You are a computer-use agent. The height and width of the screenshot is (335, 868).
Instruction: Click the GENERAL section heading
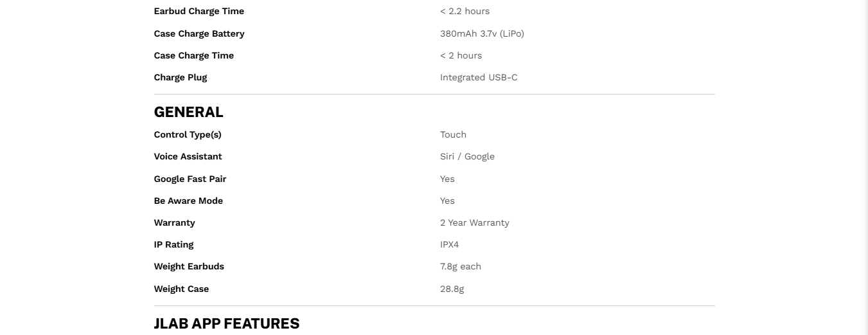188,112
